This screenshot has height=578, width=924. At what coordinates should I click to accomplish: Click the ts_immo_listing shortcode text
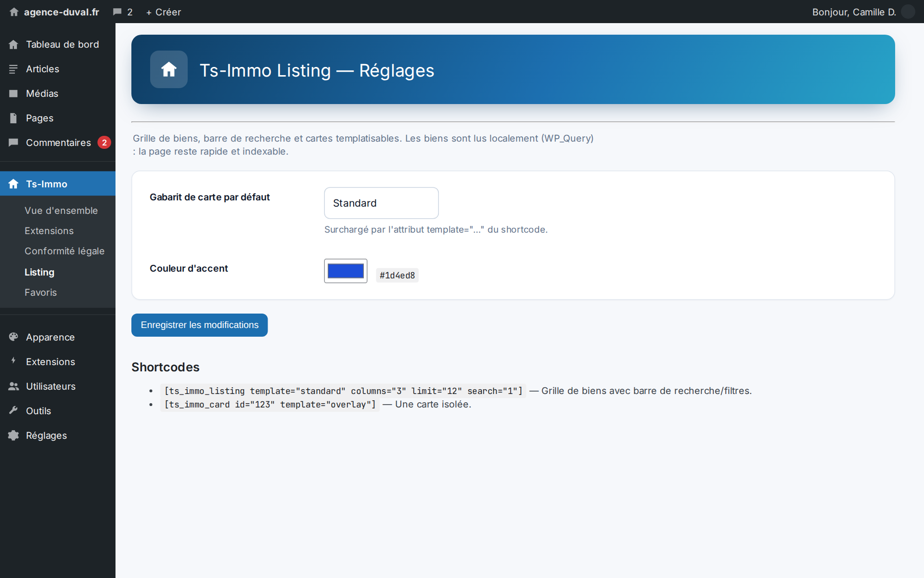click(343, 391)
